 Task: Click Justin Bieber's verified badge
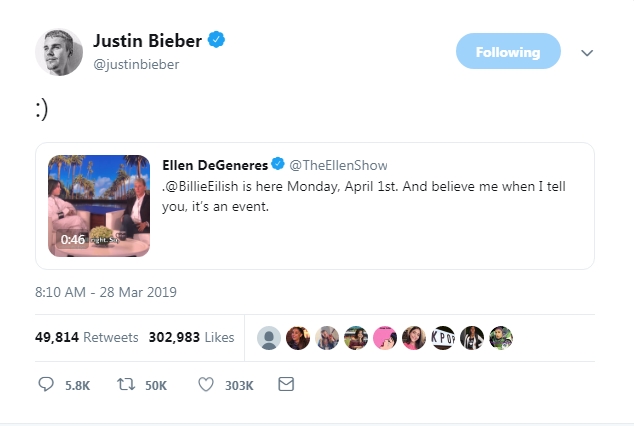pyautogui.click(x=216, y=40)
